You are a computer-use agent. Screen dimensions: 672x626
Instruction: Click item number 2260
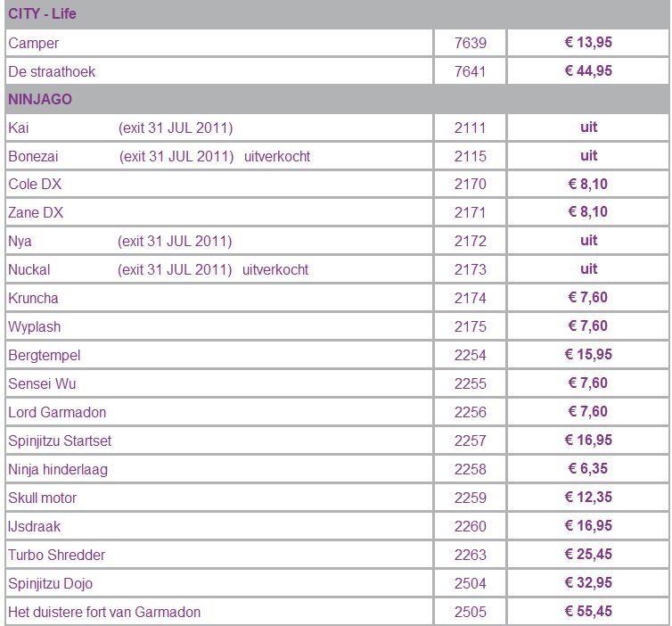pos(471,526)
